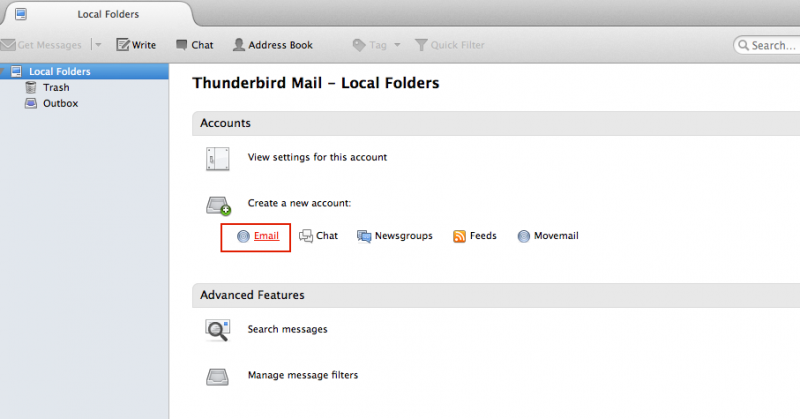Open the Get Messages dropdown arrow
Viewport: 800px width, 419px height.
coord(98,45)
